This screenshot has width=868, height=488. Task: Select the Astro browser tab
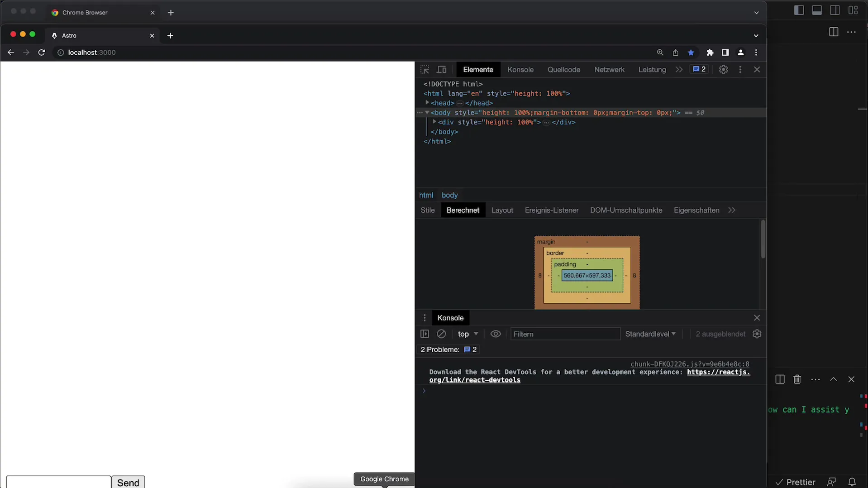pos(103,36)
